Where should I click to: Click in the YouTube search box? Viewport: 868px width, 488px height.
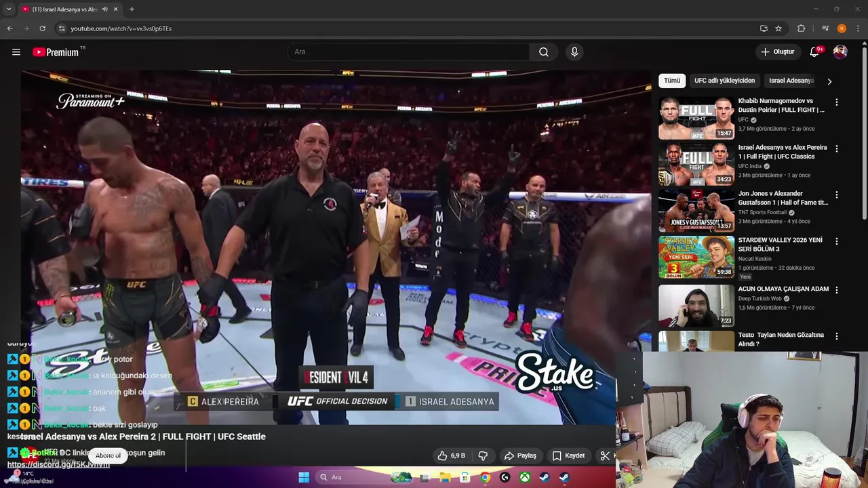pyautogui.click(x=408, y=52)
